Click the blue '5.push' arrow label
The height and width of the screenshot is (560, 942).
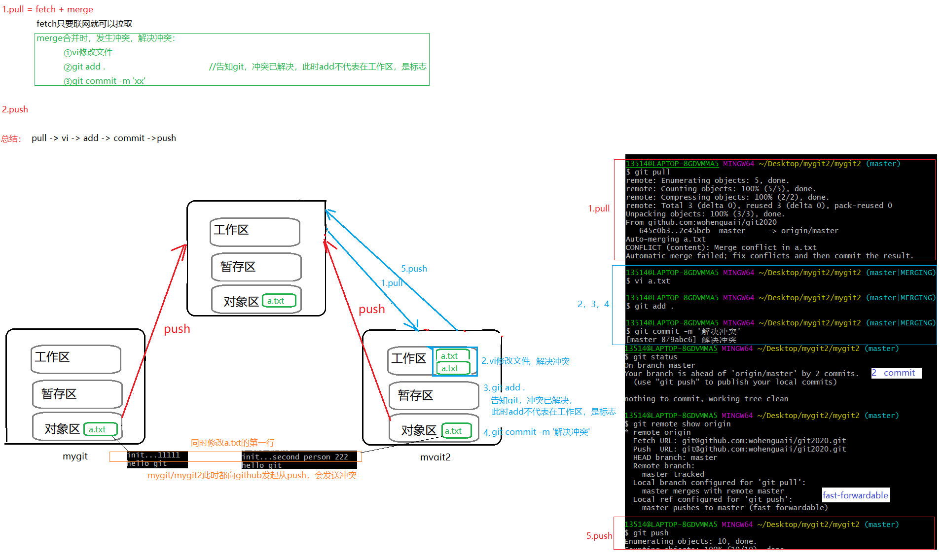(414, 269)
